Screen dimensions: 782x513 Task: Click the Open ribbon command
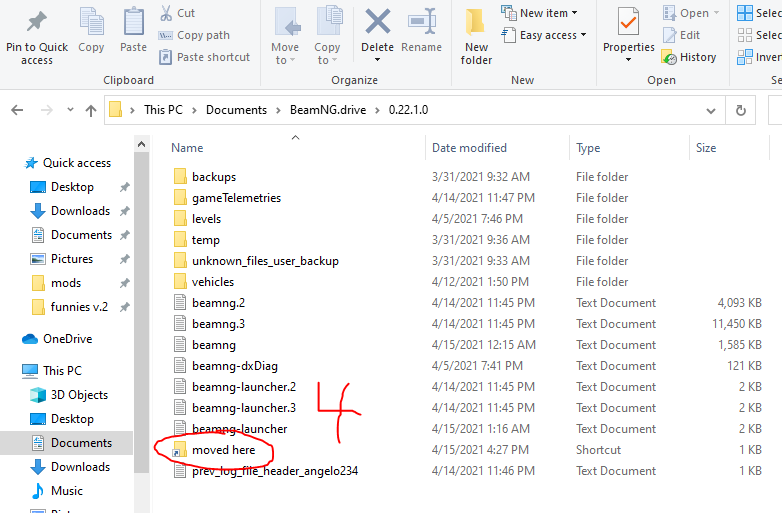click(691, 13)
